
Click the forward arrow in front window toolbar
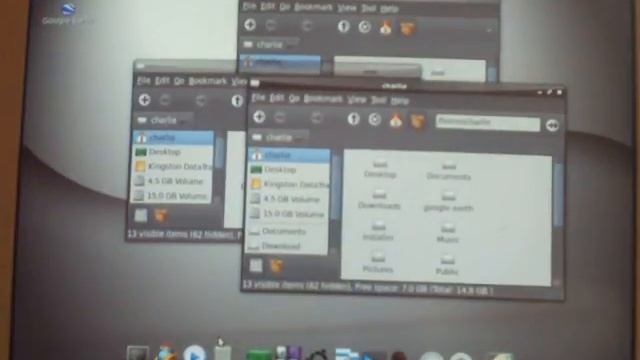click(317, 119)
